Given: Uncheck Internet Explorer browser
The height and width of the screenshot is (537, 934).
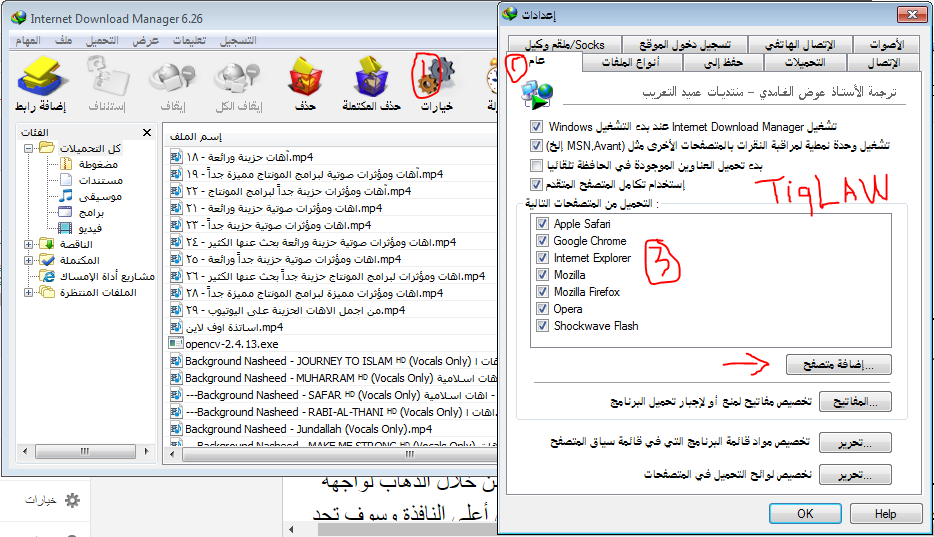Looking at the screenshot, I should (x=542, y=258).
